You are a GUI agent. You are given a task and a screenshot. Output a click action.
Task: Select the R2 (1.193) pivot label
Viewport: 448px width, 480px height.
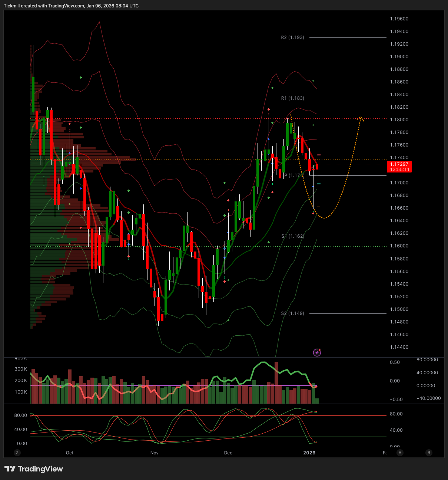(292, 37)
